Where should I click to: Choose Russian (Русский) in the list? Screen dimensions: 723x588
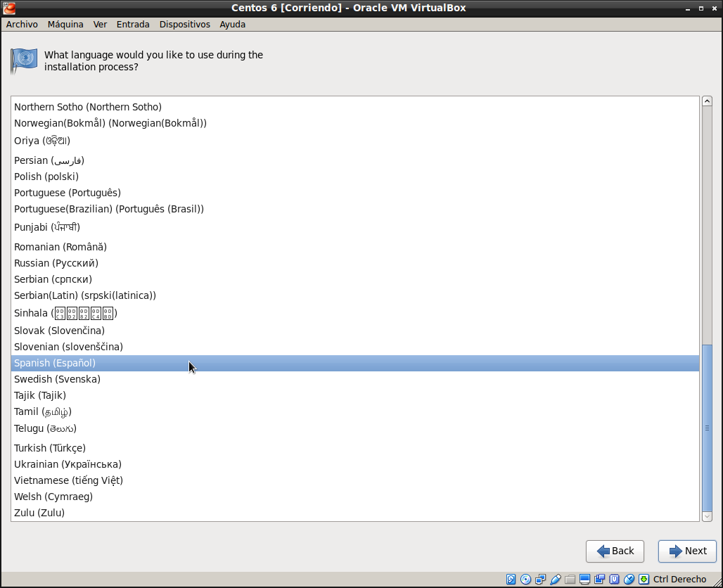[56, 263]
